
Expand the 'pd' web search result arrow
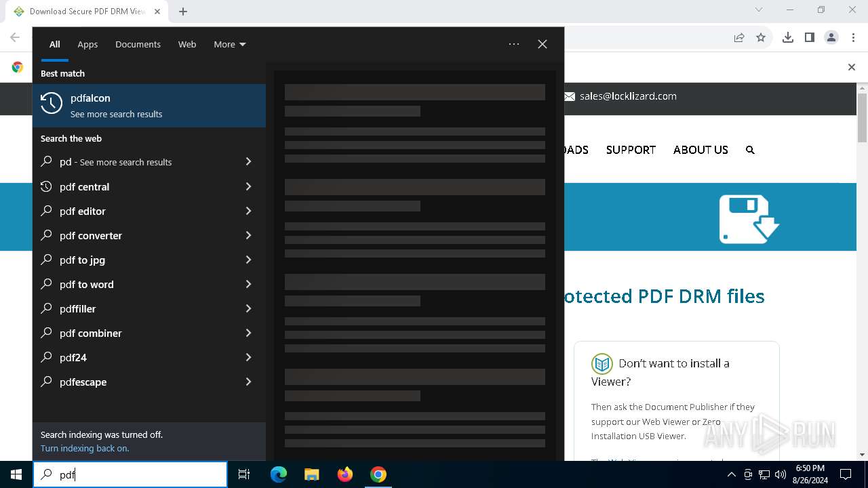click(248, 162)
